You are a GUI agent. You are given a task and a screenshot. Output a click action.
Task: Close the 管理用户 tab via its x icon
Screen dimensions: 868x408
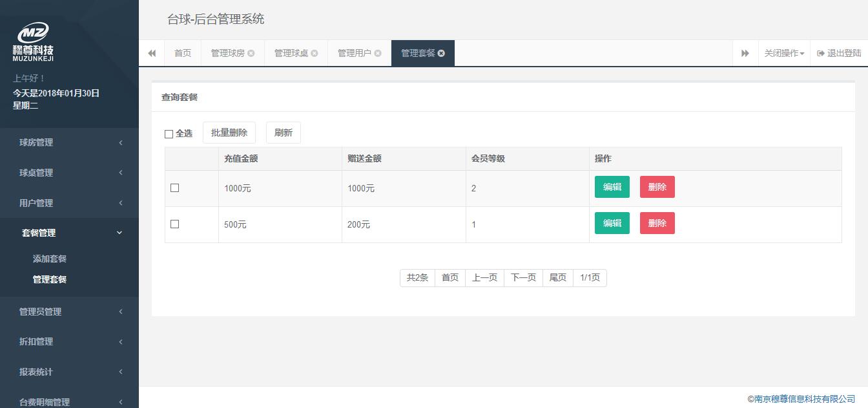378,54
